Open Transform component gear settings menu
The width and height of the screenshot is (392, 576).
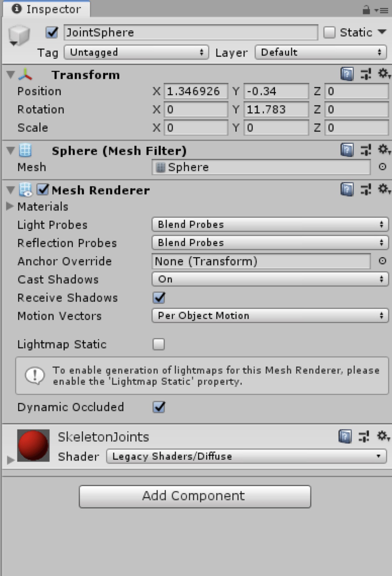[x=384, y=74]
